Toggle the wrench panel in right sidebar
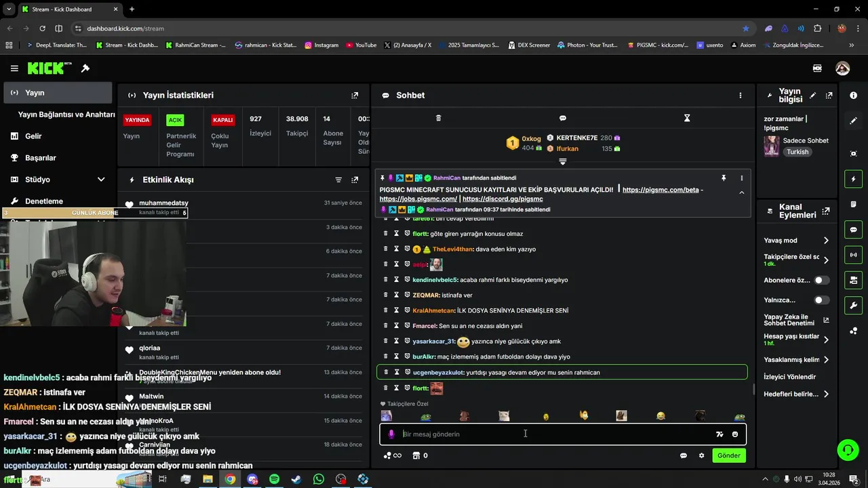This screenshot has height=488, width=868. tap(853, 305)
